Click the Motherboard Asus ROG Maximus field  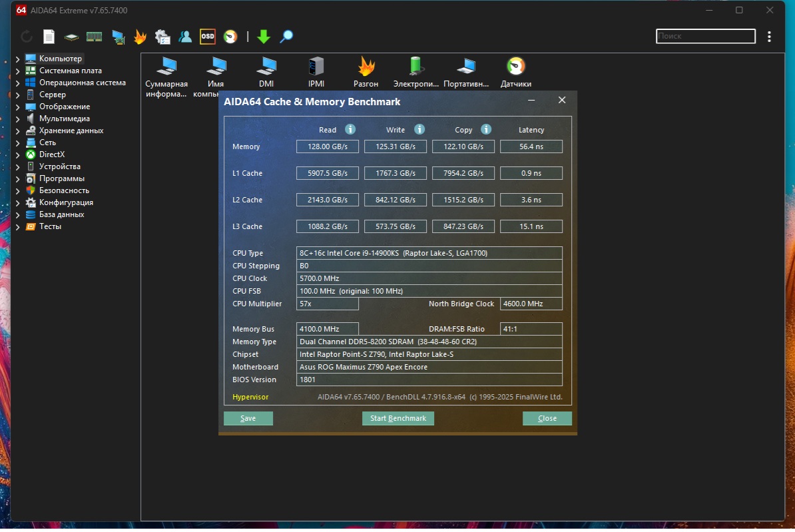click(429, 367)
